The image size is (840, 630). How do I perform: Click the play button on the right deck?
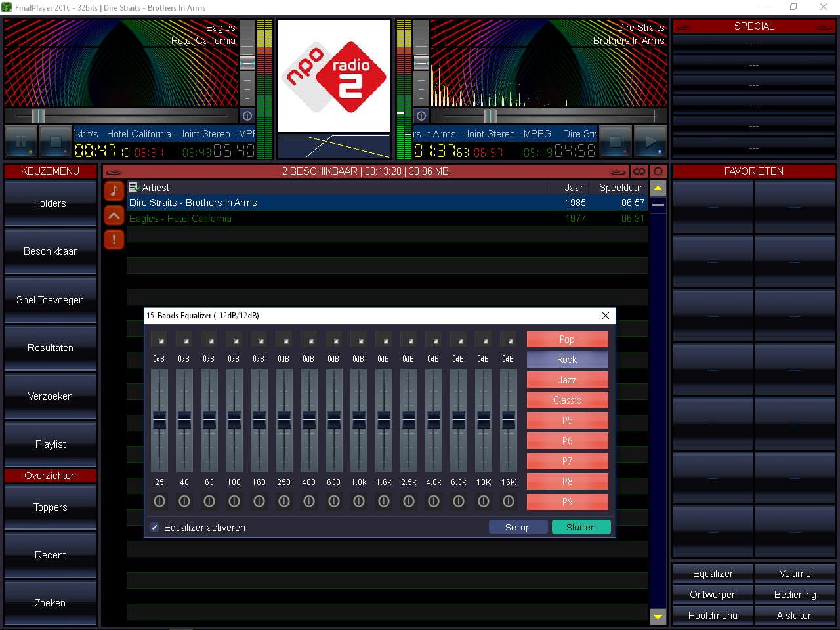pyautogui.click(x=650, y=142)
